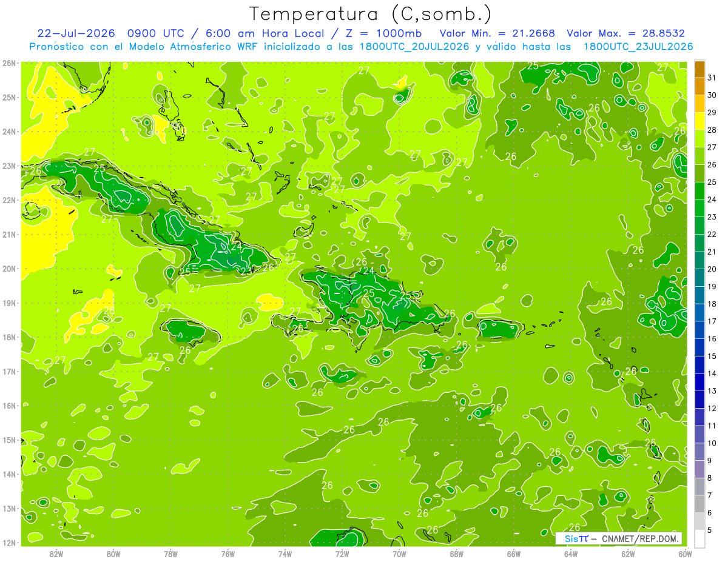
Task: Click the latitude axis label '16N'
Action: pyautogui.click(x=9, y=406)
